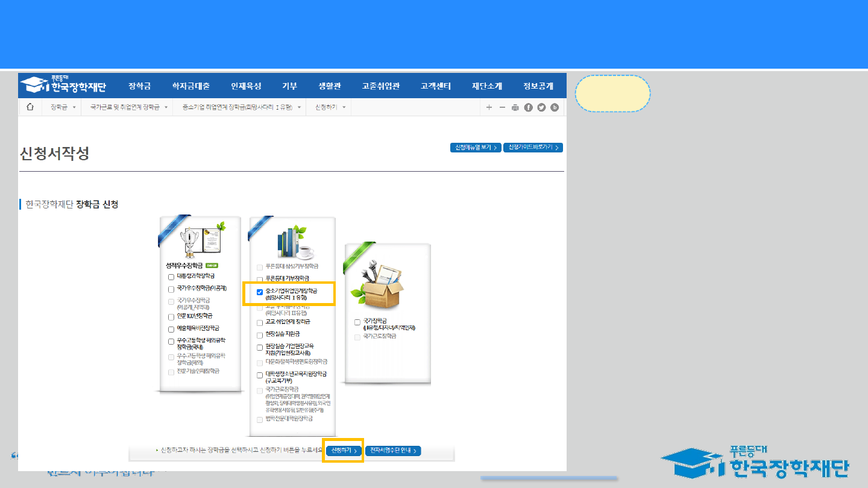Open the 신청매뉴얼 보기 button
Viewport: 868px width, 488px height.
(x=475, y=148)
